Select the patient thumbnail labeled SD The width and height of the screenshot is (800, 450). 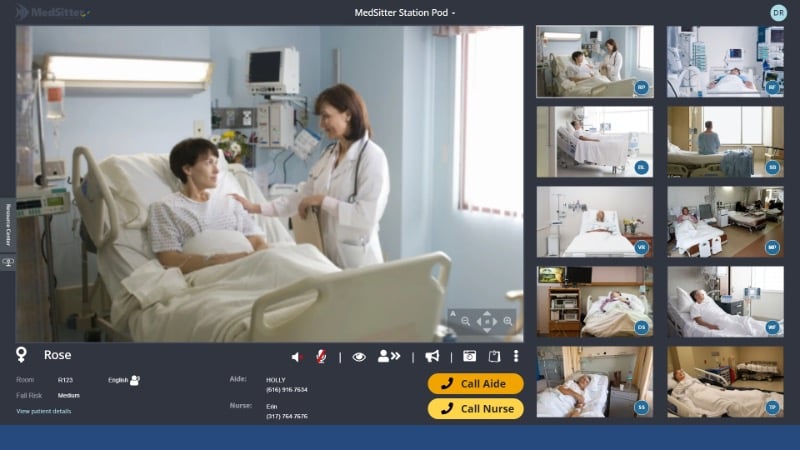[x=725, y=142]
